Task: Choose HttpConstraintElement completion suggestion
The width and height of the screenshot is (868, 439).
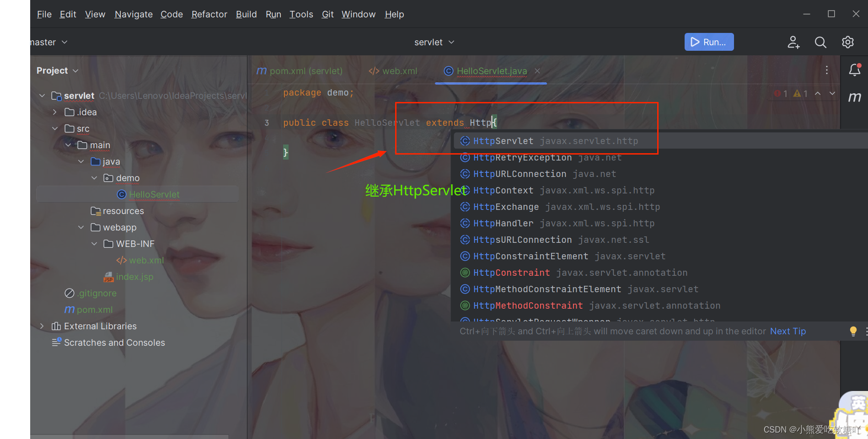Action: [660, 256]
